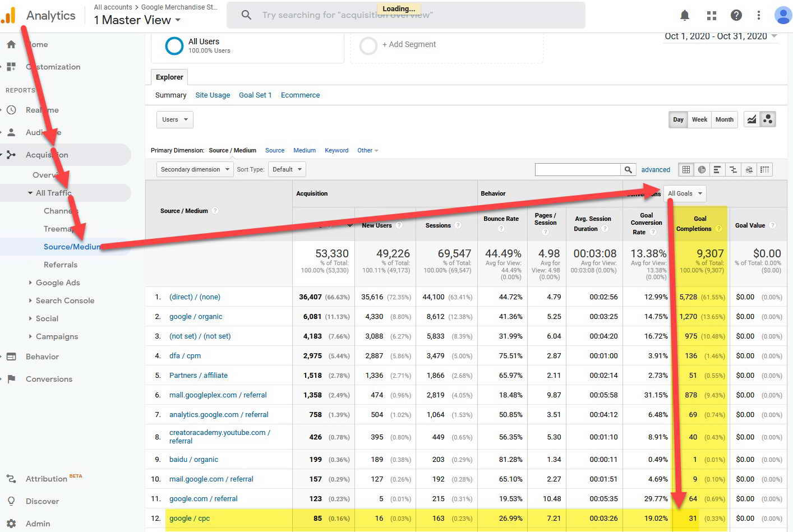Click the table search input field
The width and height of the screenshot is (793, 532).
pos(578,169)
